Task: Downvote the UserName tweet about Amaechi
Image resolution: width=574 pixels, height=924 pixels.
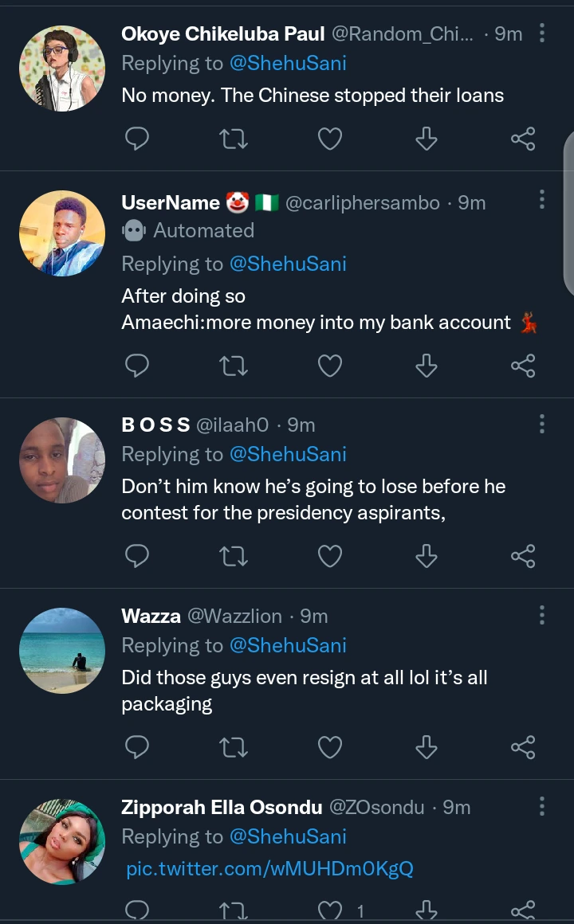Action: tap(427, 366)
